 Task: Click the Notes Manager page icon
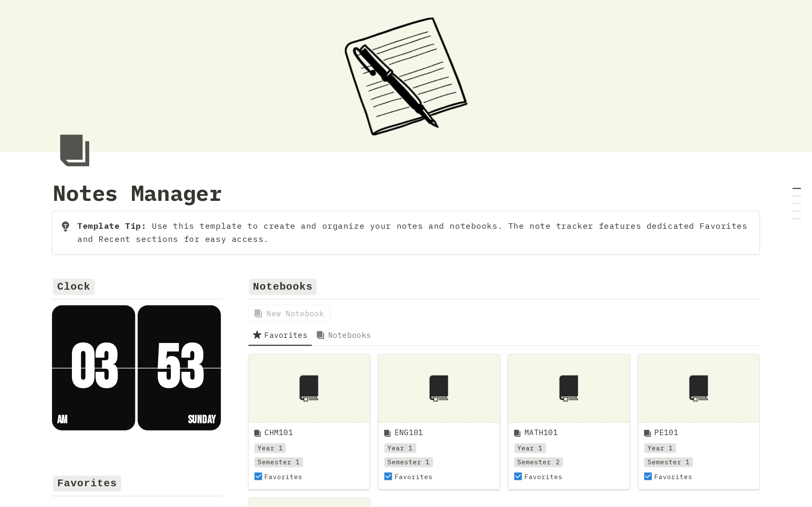click(74, 151)
